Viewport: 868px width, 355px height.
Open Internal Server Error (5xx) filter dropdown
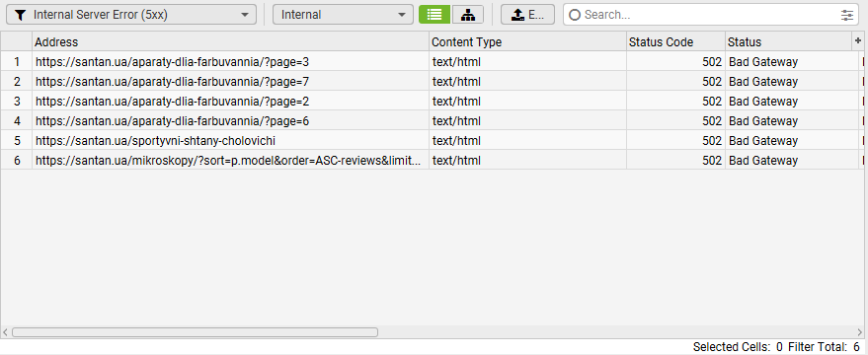(x=131, y=15)
